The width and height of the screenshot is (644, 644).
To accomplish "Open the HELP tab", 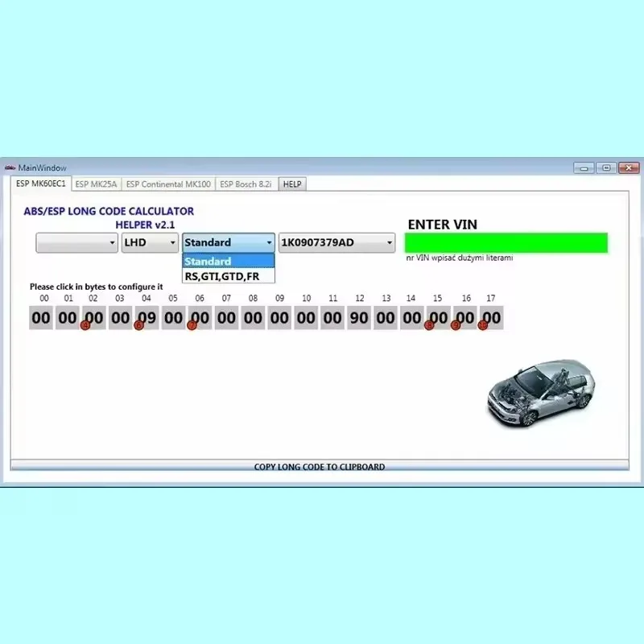I will point(291,184).
